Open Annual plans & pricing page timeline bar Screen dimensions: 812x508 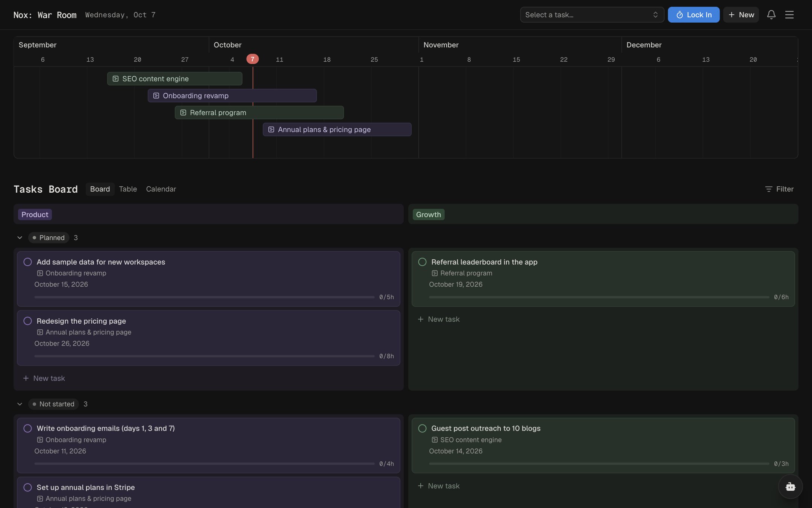337,129
